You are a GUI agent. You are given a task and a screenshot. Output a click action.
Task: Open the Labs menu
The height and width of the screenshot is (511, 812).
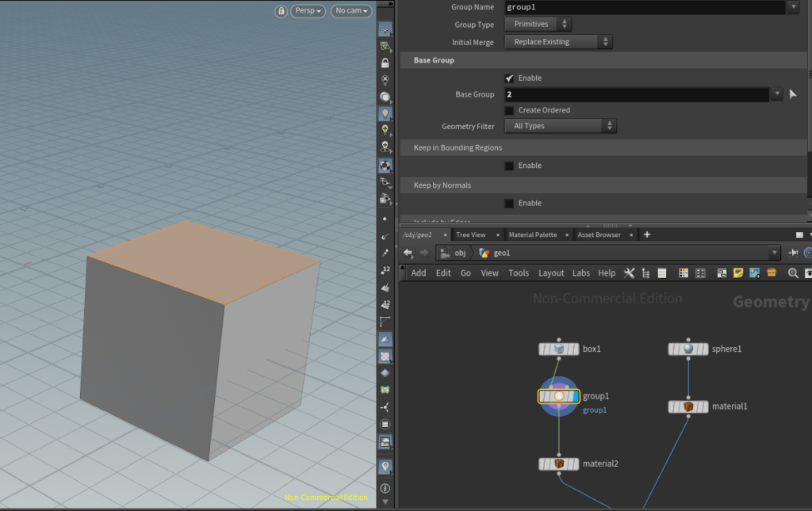point(581,273)
